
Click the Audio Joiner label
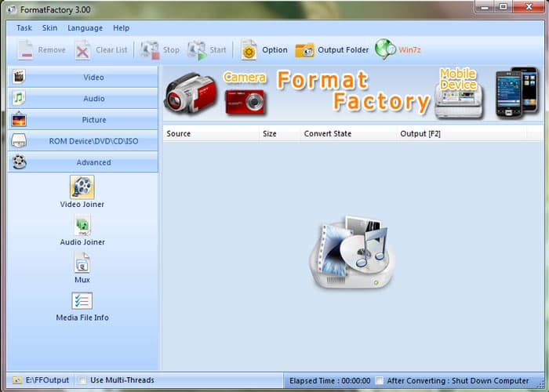tap(82, 241)
